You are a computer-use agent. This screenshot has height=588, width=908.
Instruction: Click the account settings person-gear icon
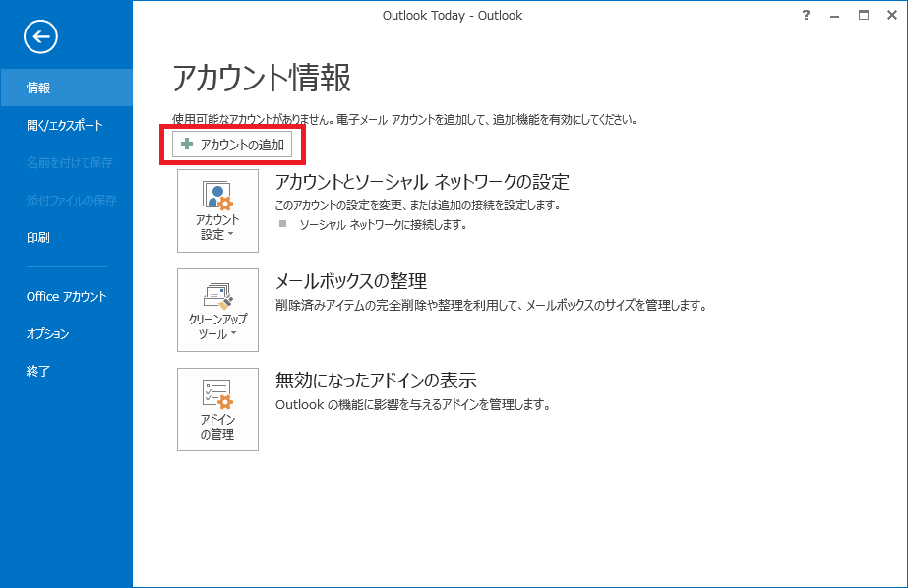[217, 196]
